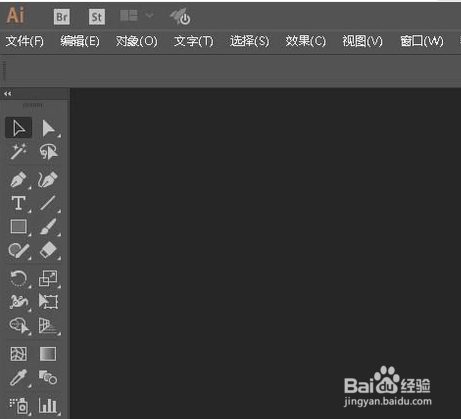Click the control bar grip handle
The image size is (461, 419).
click(x=4, y=70)
